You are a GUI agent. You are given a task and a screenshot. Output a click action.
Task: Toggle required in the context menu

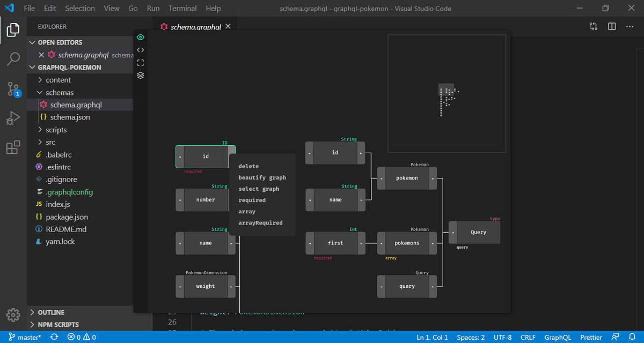click(x=252, y=200)
